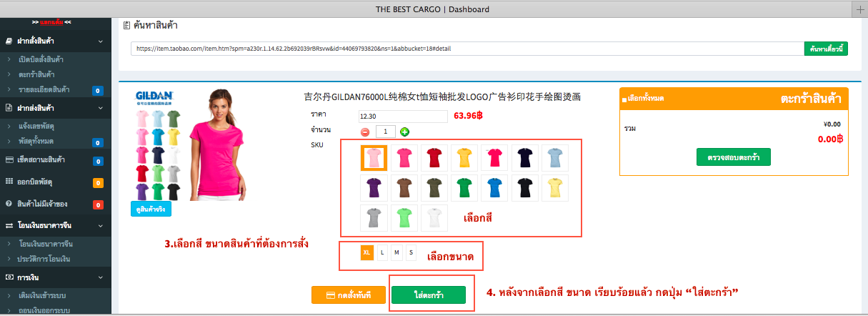Increase quantity with the green plus icon
Screen dimensions: 868x316
coord(405,132)
